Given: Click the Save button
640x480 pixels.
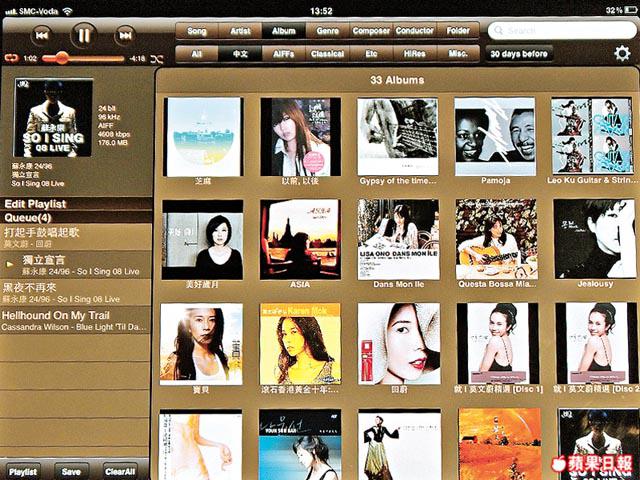Looking at the screenshot, I should coord(71,471).
